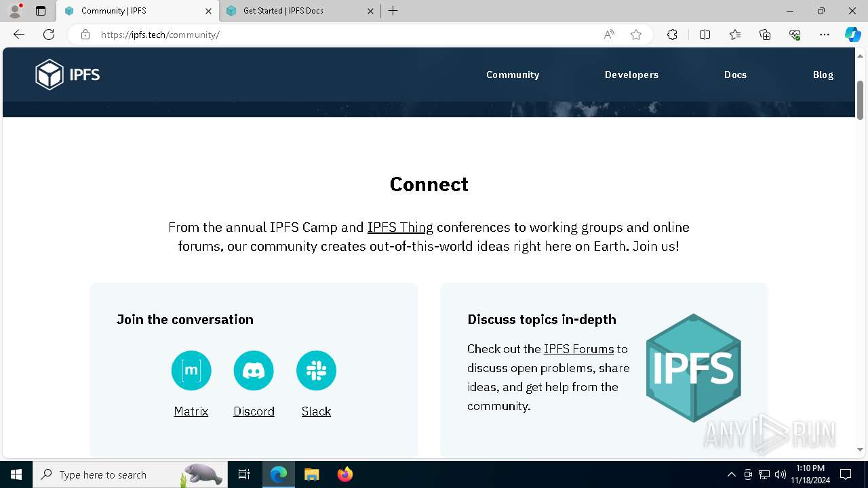Image resolution: width=868 pixels, height=488 pixels.
Task: Open Docs nav menu item
Action: (x=735, y=75)
